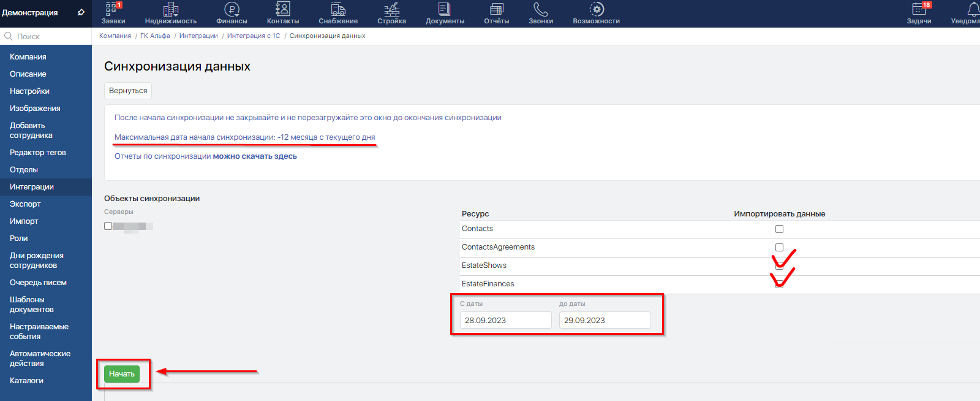Click the 'С даты' date field
Viewport: 980px width, 401px height.
[x=505, y=320]
